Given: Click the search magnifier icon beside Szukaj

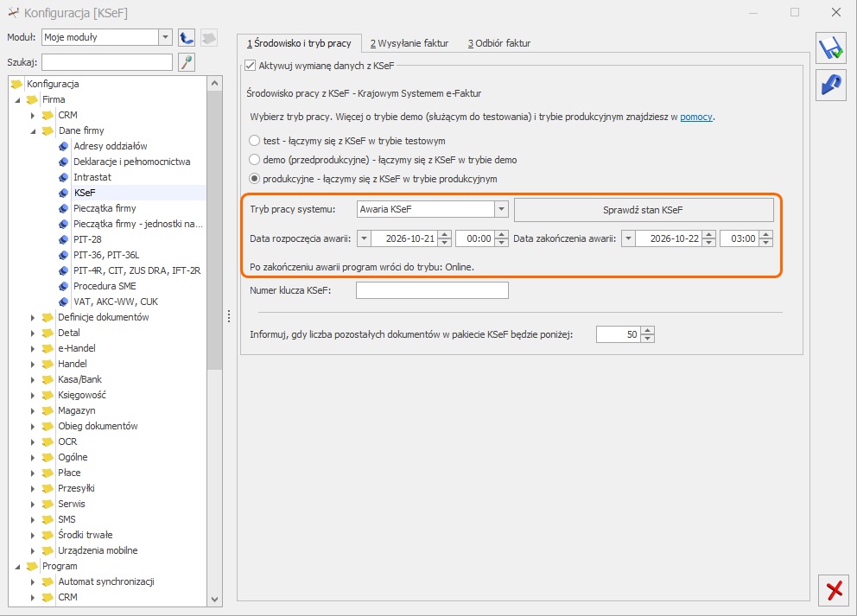Looking at the screenshot, I should pyautogui.click(x=187, y=62).
